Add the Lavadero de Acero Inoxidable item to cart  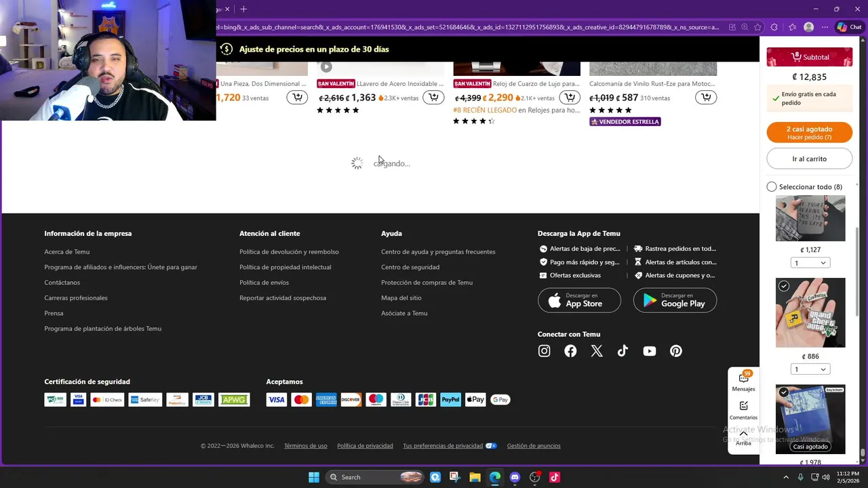433,98
